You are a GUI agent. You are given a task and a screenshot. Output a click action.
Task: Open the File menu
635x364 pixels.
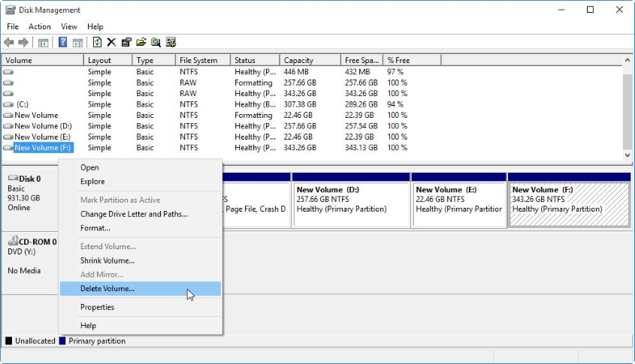13,27
